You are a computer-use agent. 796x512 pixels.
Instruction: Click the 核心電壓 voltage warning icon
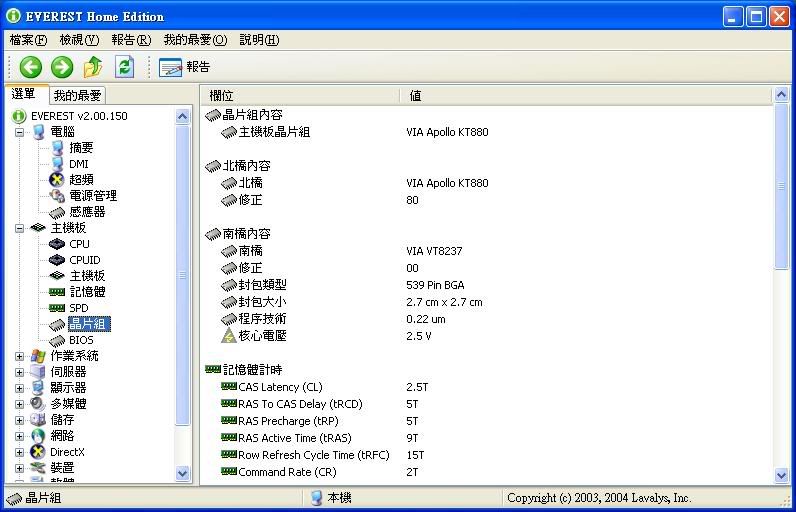click(x=229, y=336)
